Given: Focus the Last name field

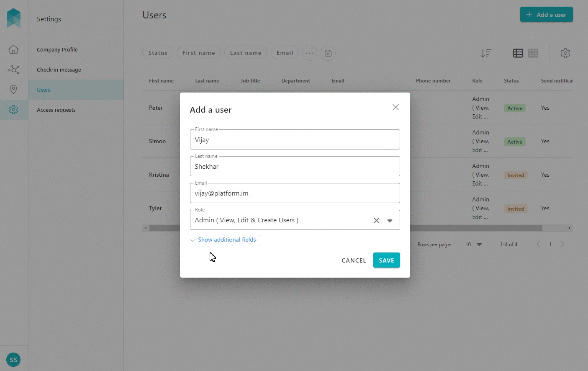Looking at the screenshot, I should 295,166.
